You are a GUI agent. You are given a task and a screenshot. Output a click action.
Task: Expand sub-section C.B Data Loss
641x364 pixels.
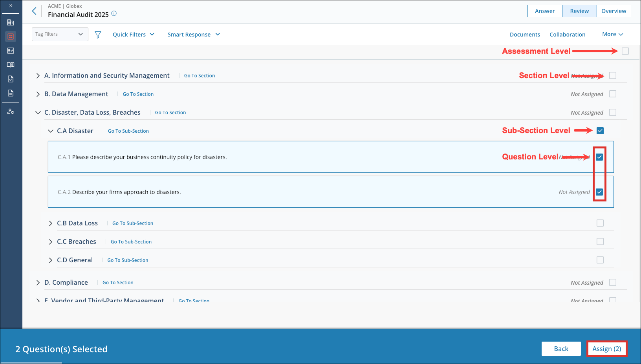pyautogui.click(x=51, y=223)
